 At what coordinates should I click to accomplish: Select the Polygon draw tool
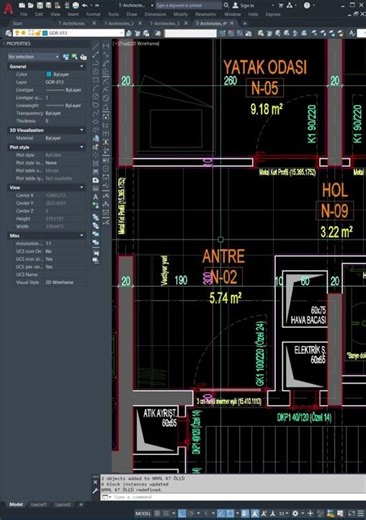96,71
